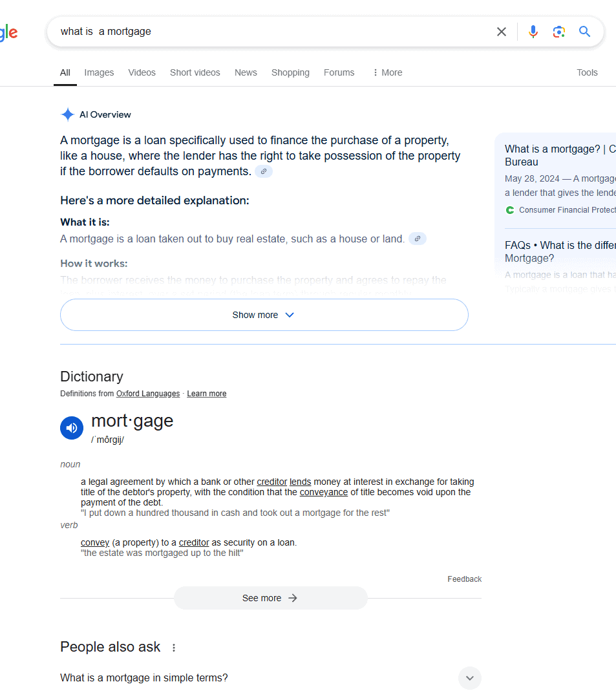Click source link icon after 'house or land'
Image resolution: width=616 pixels, height=693 pixels.
tap(417, 239)
